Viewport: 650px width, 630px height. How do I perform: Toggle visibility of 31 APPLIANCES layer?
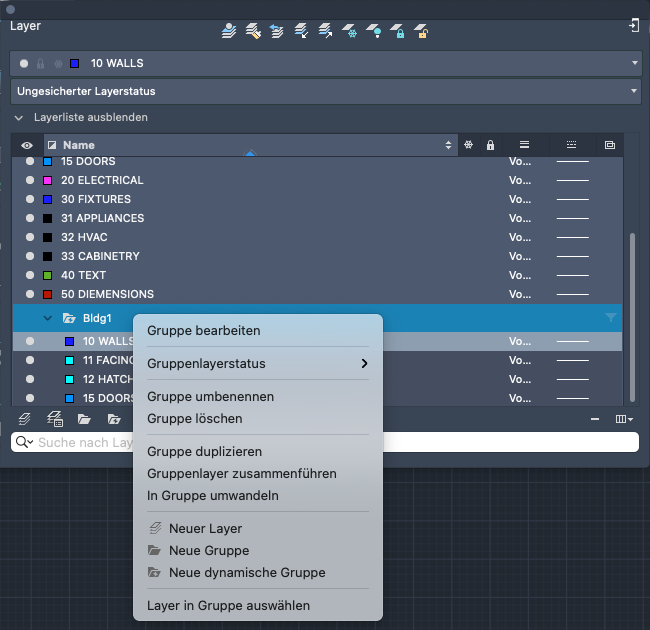tap(30, 218)
